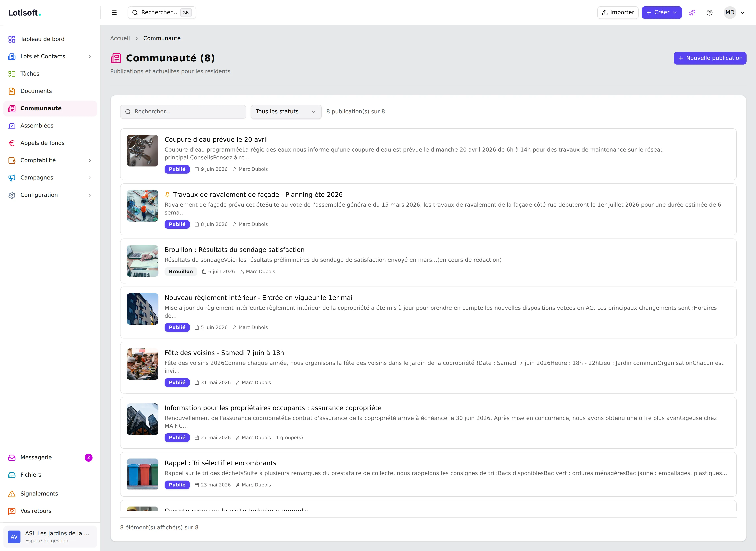Open the global Rechercher search box
Image resolution: width=756 pixels, height=551 pixels.
click(162, 13)
